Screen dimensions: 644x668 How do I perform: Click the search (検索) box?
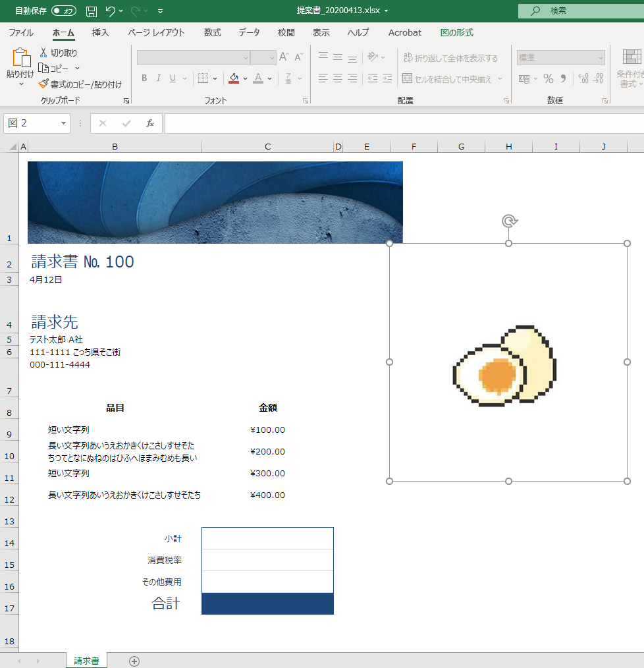tap(581, 11)
